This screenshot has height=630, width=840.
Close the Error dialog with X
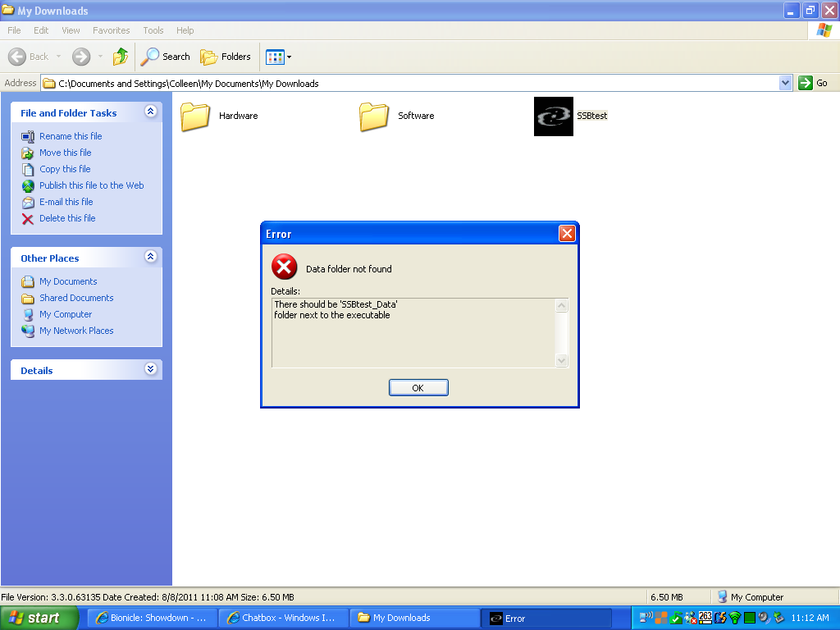(567, 234)
